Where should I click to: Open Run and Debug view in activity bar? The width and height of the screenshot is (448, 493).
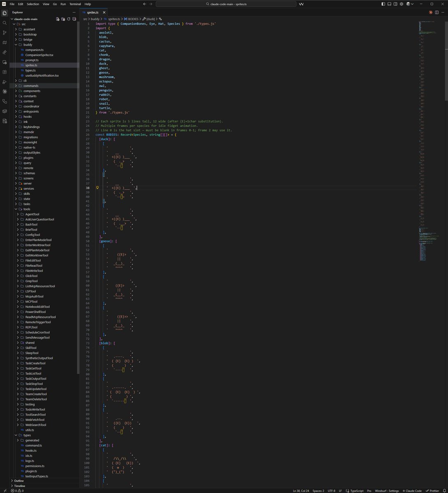[x=5, y=82]
